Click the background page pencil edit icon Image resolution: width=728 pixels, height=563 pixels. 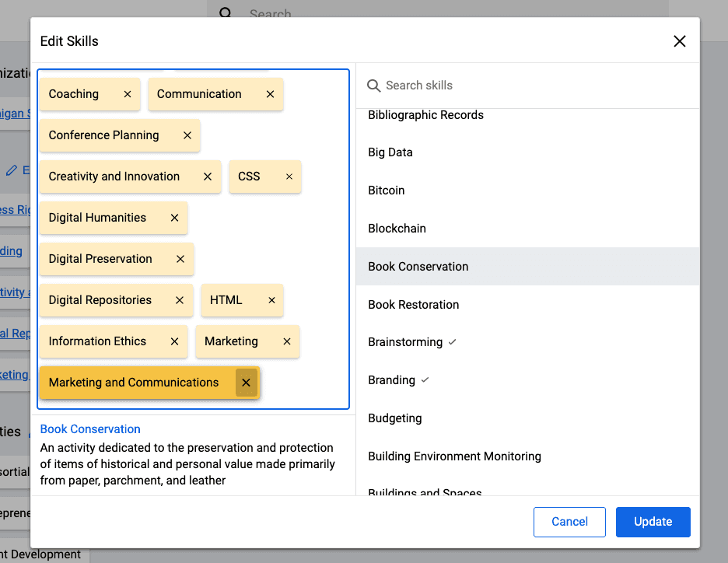pyautogui.click(x=12, y=170)
